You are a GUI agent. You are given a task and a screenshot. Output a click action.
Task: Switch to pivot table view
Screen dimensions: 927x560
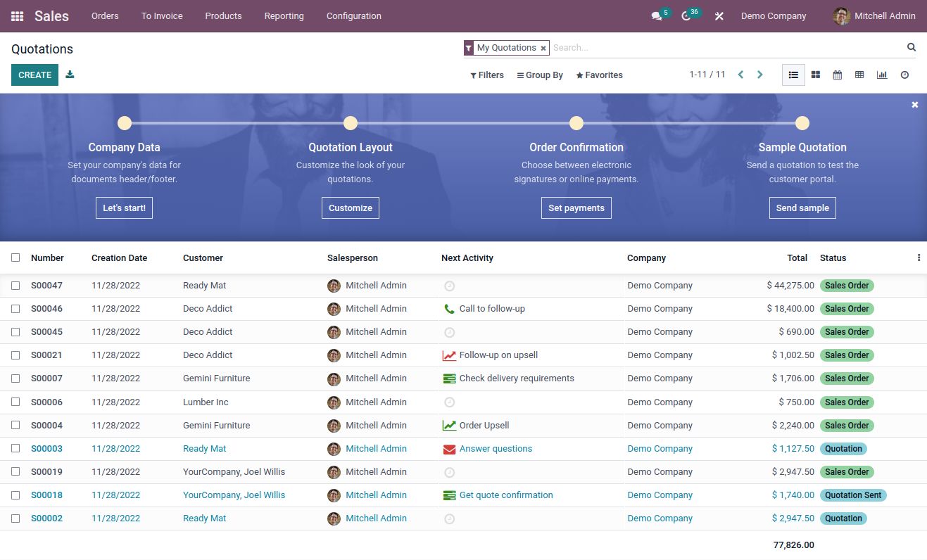tap(859, 75)
